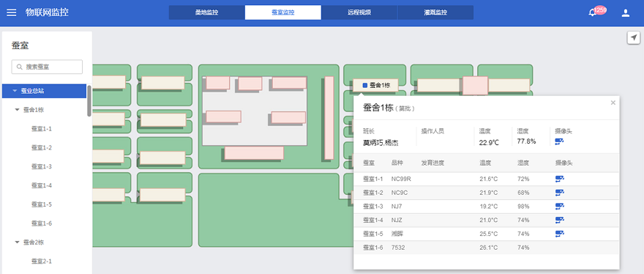Open camera icon in building summary row

(559, 141)
